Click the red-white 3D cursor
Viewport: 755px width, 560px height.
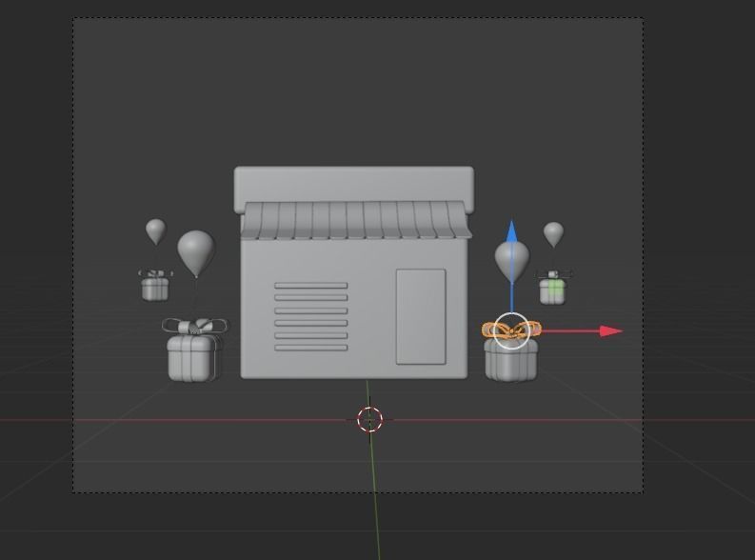[369, 419]
